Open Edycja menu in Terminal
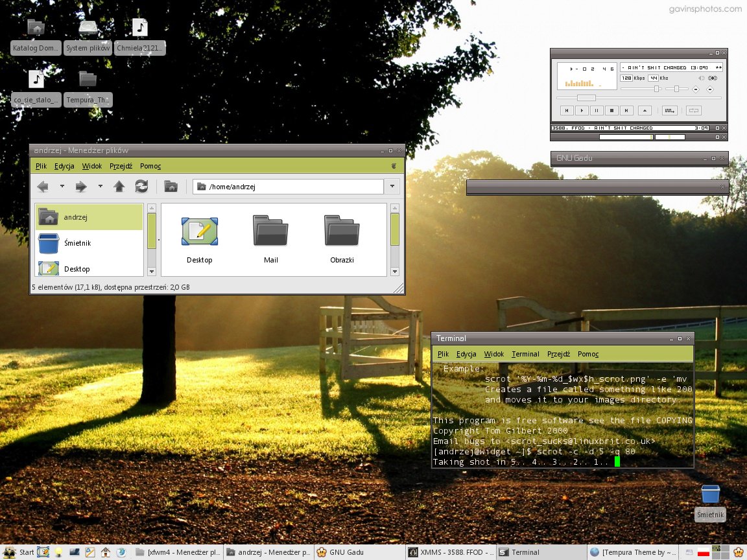 [466, 354]
